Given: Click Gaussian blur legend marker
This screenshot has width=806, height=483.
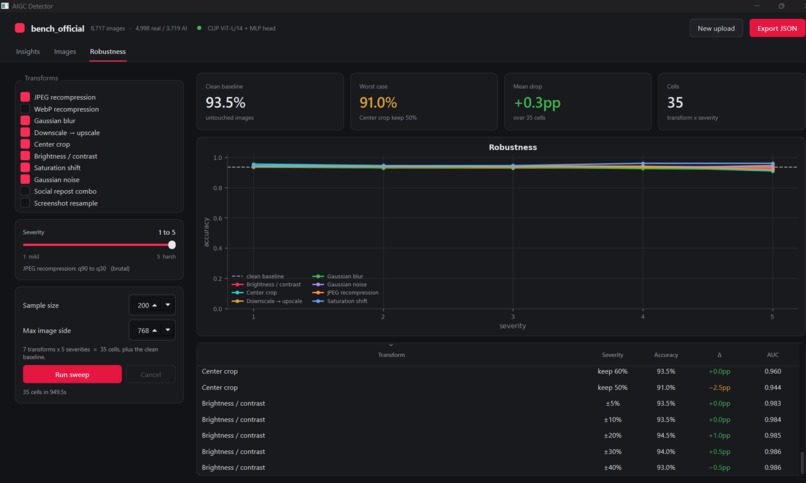Looking at the screenshot, I should (318, 276).
